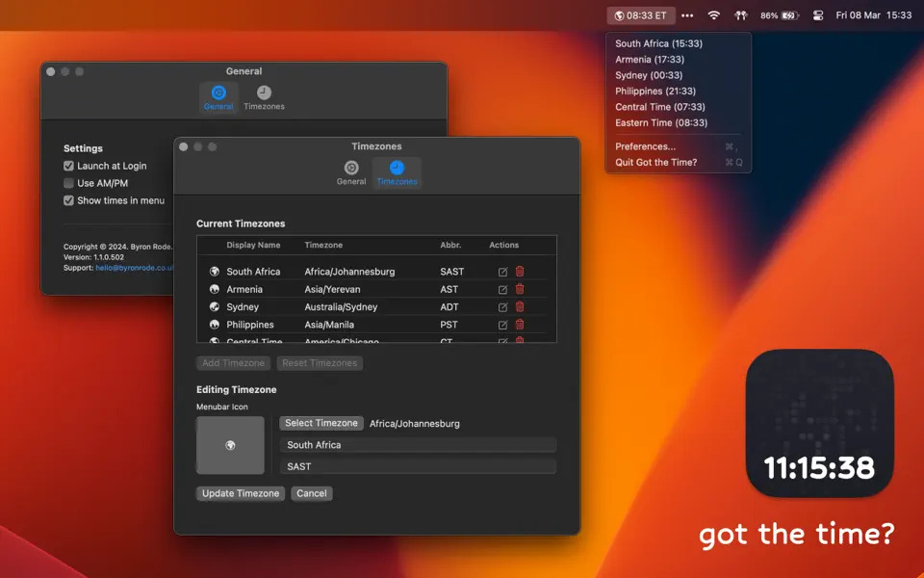
Task: Click the three-dots menu bar icon
Action: [x=687, y=16]
